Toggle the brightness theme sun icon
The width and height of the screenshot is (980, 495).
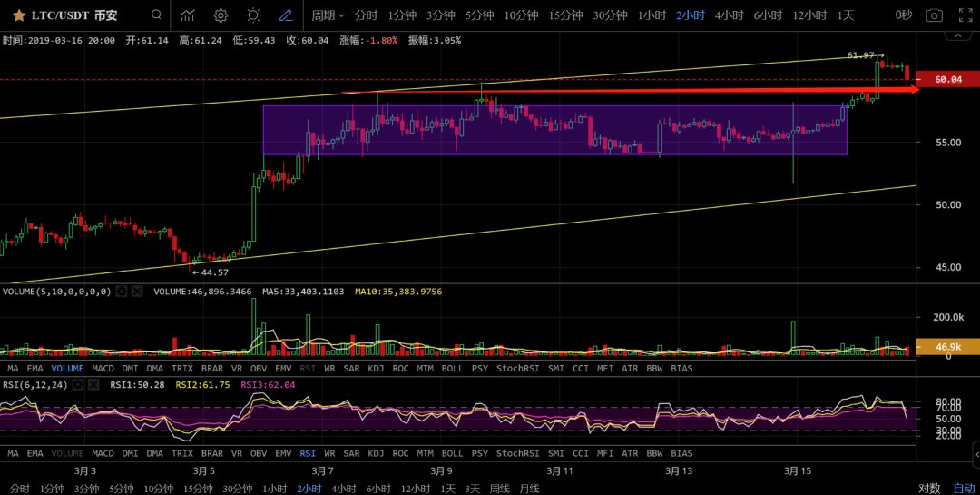point(253,15)
